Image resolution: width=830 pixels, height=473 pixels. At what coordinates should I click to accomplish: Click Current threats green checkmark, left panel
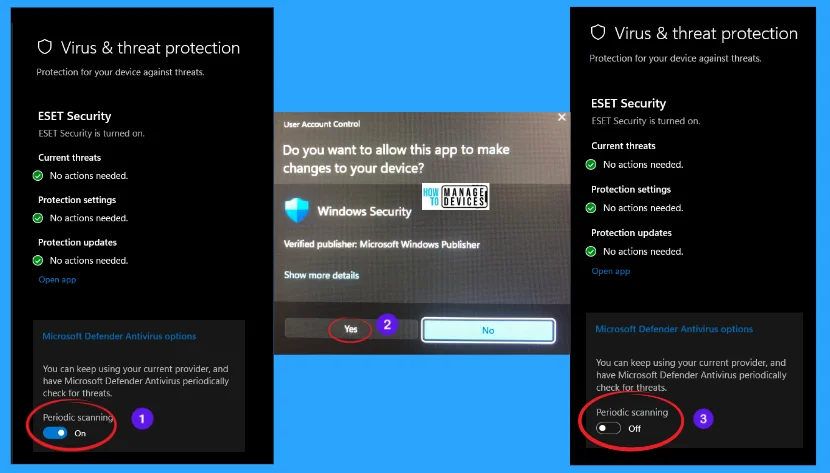(38, 176)
